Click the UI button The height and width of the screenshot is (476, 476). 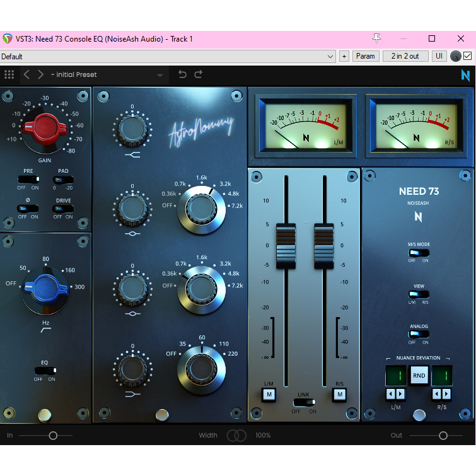pyautogui.click(x=439, y=56)
